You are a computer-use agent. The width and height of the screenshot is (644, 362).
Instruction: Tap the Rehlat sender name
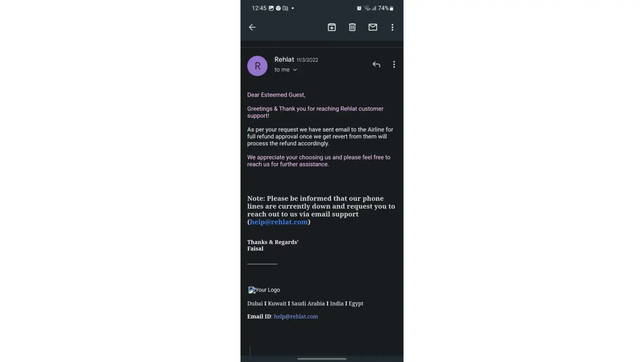click(284, 59)
